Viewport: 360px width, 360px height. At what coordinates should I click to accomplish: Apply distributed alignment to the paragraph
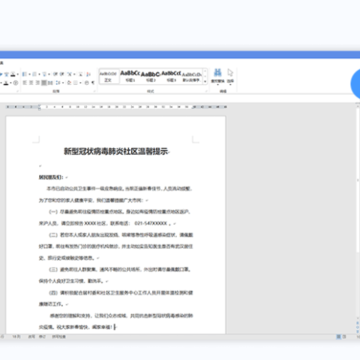pos(50,83)
